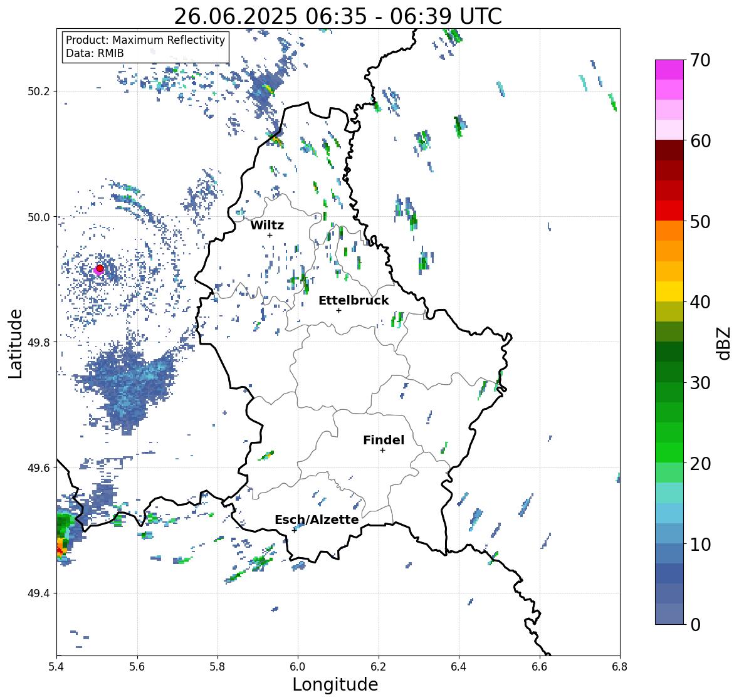Click the yellow colorbar segment at 40 dBZ
The image size is (739, 700).
tap(669, 291)
